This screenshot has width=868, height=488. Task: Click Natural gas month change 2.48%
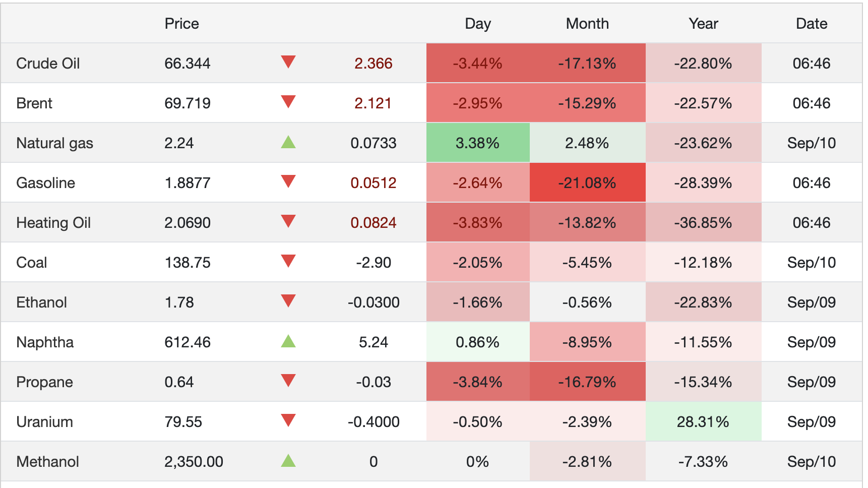587,143
